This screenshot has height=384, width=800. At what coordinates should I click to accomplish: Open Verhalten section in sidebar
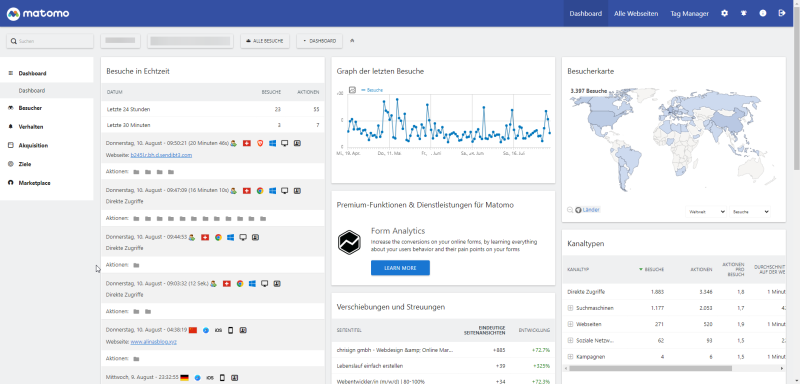click(x=31, y=127)
